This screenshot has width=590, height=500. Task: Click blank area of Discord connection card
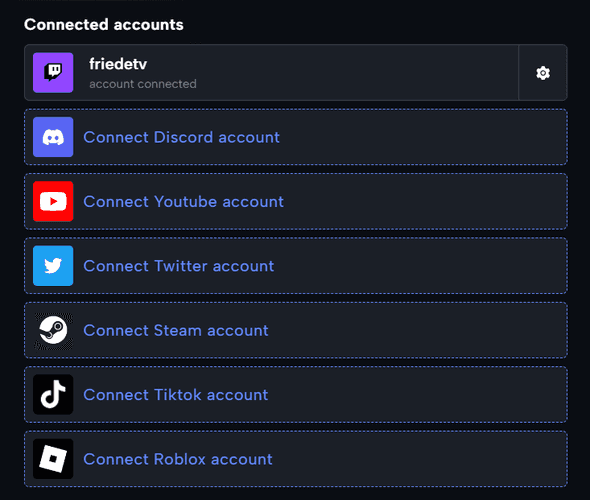(421, 137)
